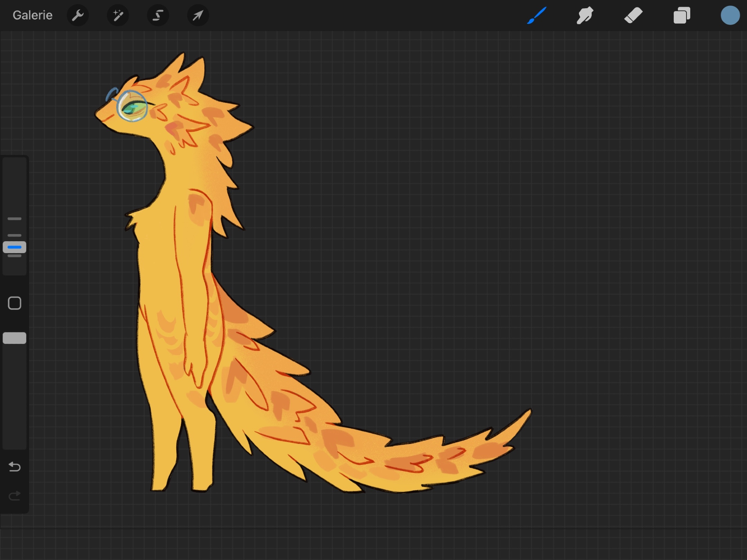
Task: Open the blue active color swatch
Action: [x=730, y=15]
